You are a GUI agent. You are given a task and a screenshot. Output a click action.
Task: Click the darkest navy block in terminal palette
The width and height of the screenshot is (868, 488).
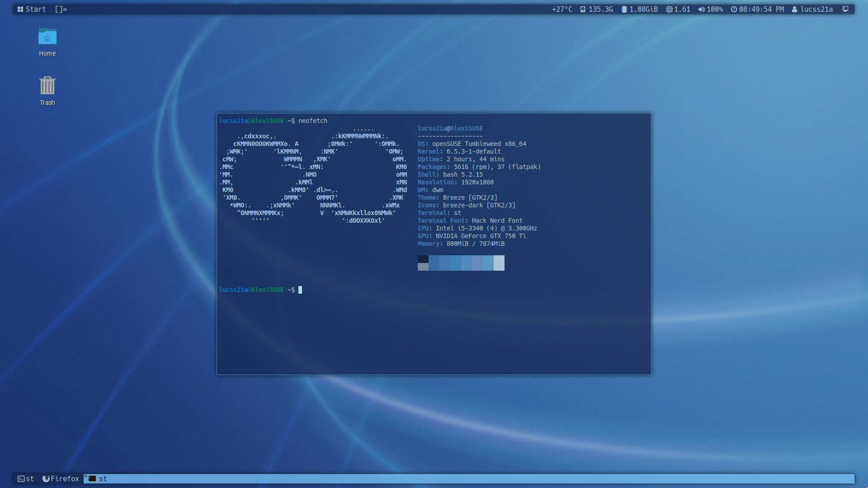(x=423, y=259)
